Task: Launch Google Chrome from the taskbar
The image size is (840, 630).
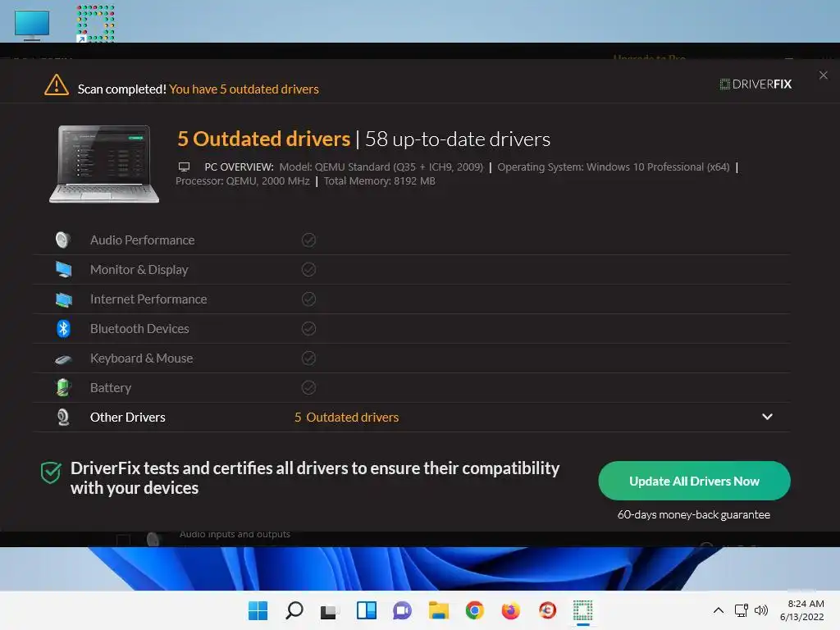Action: click(475, 610)
